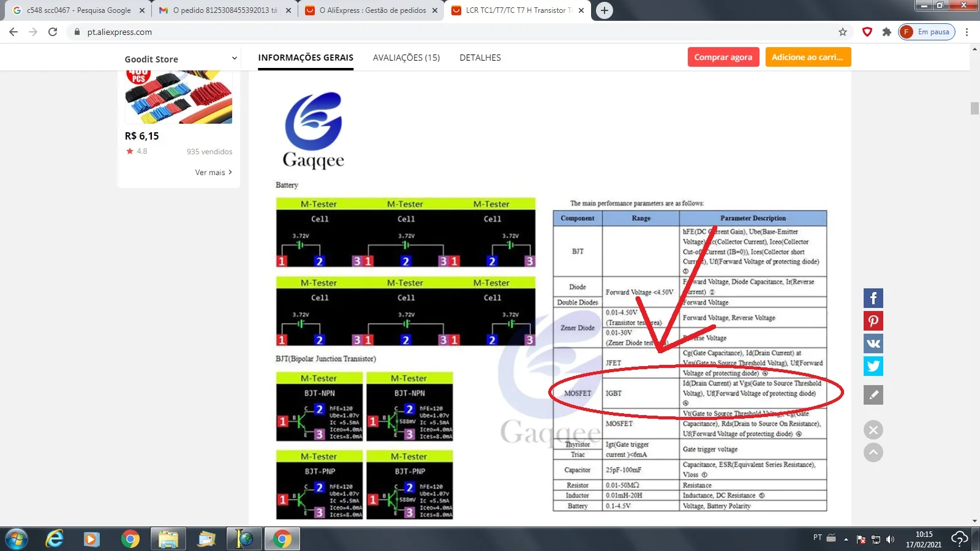Open the 'DETALHES' tab
The height and width of the screenshot is (551, 980).
(480, 58)
